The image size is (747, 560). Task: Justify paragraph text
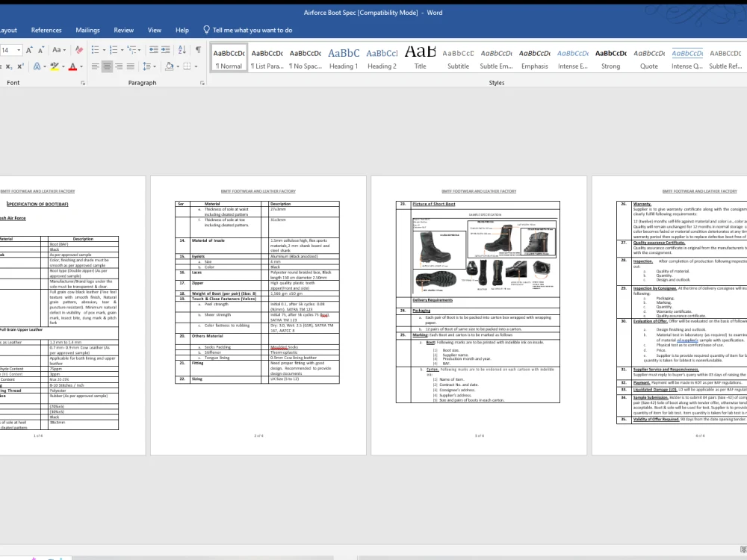(130, 66)
